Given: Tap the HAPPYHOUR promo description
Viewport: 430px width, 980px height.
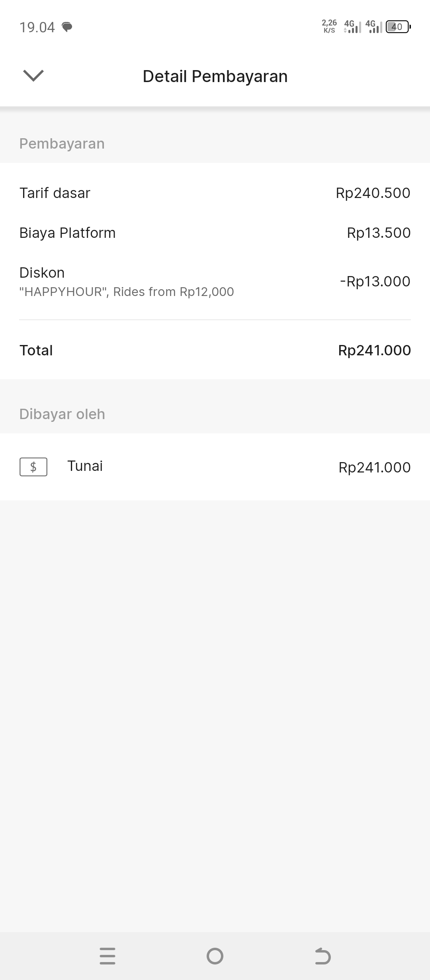Looking at the screenshot, I should click(x=127, y=292).
